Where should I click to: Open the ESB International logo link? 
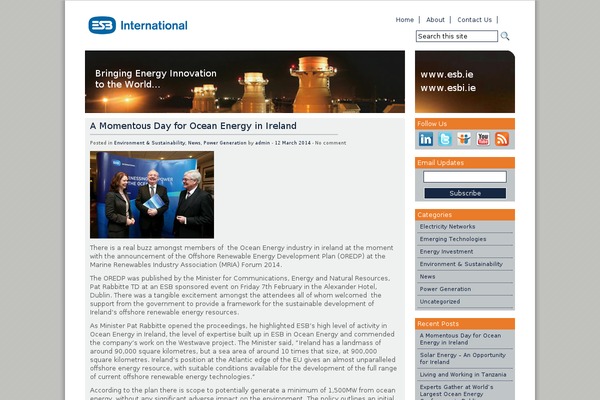(138, 25)
